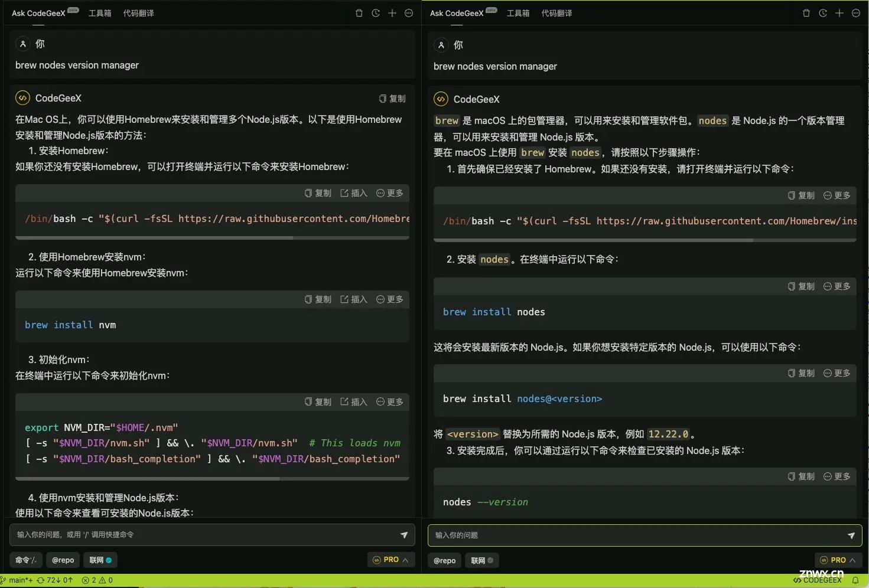Click horizontal scrollbar under left curl code
Screen dimensions: 869x588
coord(154,238)
